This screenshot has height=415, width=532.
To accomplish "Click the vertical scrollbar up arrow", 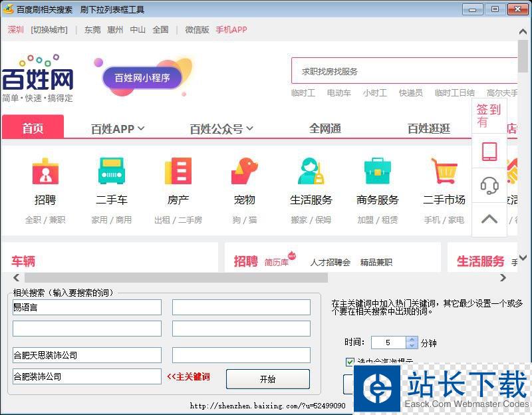I will click(523, 31).
